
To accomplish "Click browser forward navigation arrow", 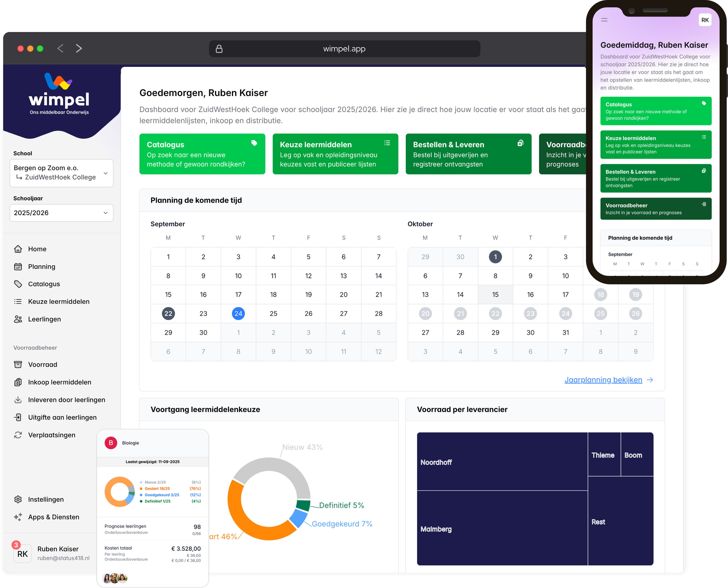I will [x=79, y=49].
